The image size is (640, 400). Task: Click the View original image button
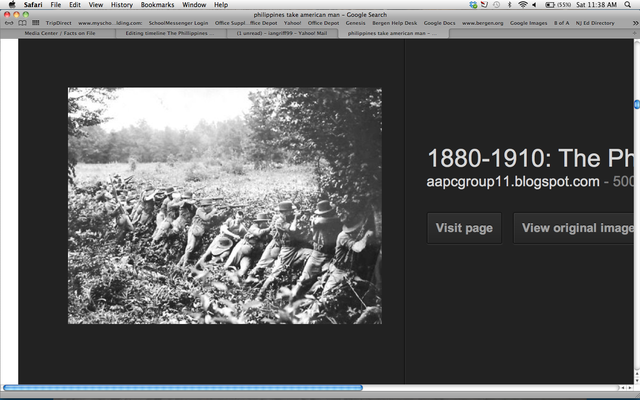pos(573,228)
